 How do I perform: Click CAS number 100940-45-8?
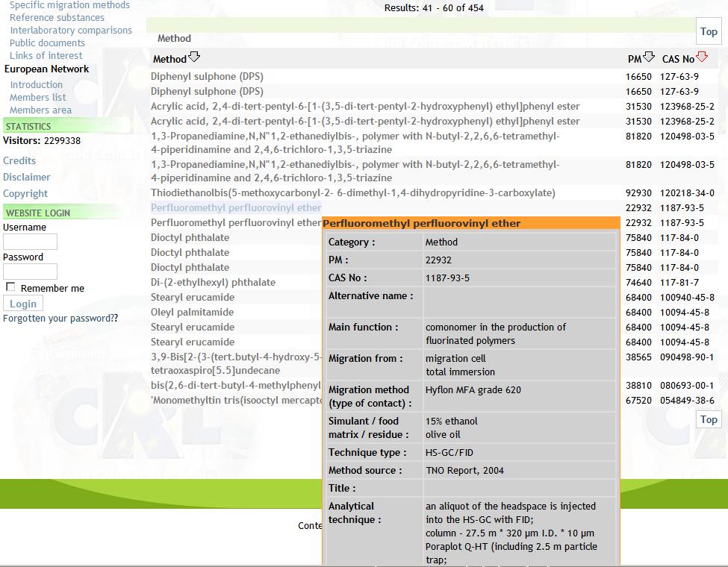click(687, 298)
